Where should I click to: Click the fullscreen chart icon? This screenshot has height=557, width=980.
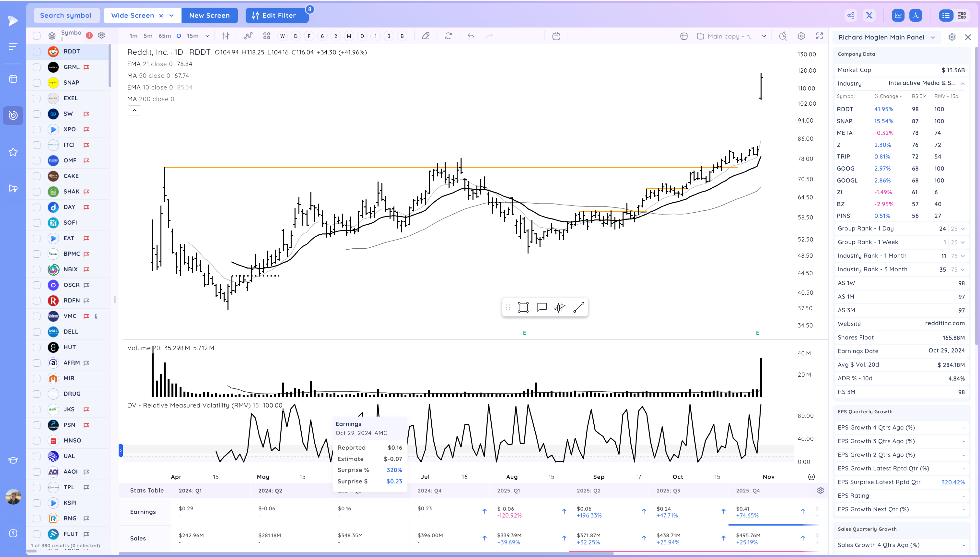pyautogui.click(x=819, y=36)
